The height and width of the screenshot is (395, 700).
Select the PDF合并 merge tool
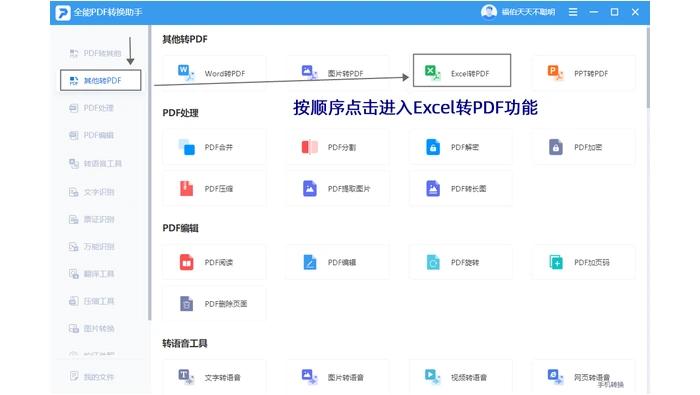214,147
